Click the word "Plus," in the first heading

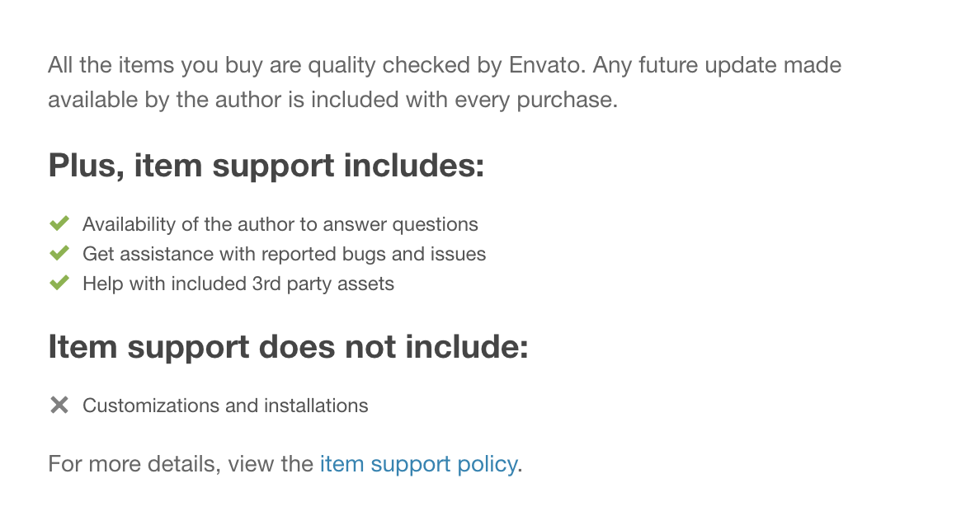pos(87,166)
